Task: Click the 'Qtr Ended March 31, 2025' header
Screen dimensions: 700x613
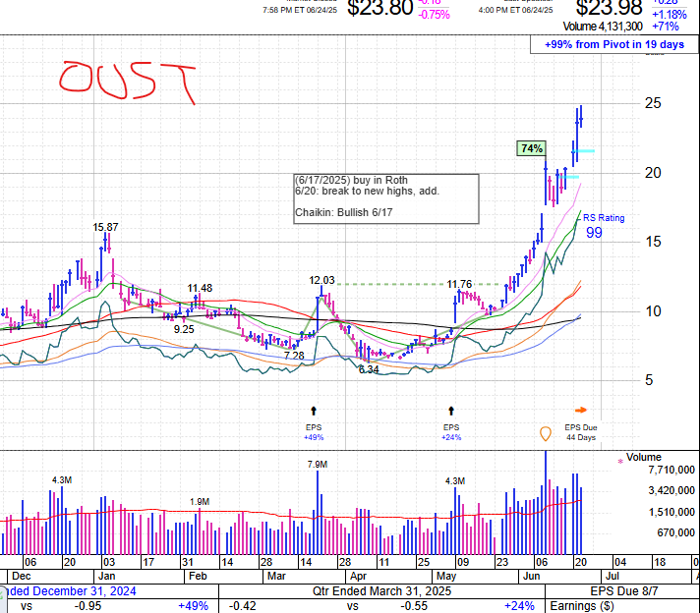Action: [x=381, y=591]
